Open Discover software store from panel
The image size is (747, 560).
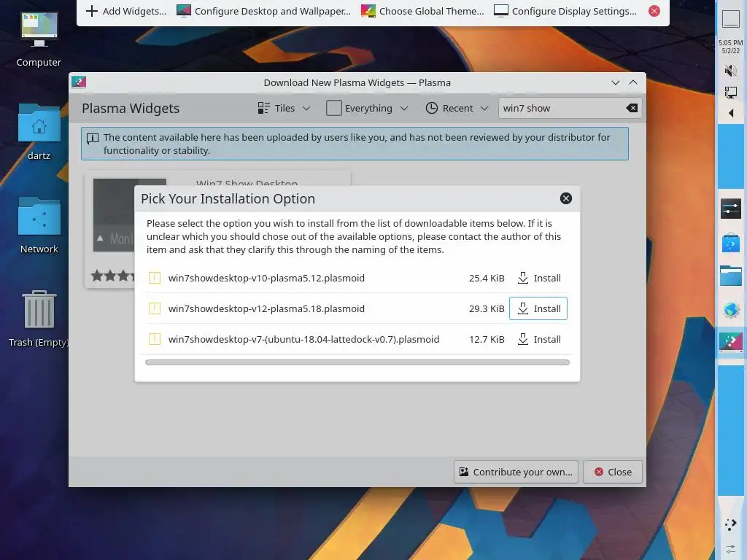tap(730, 242)
